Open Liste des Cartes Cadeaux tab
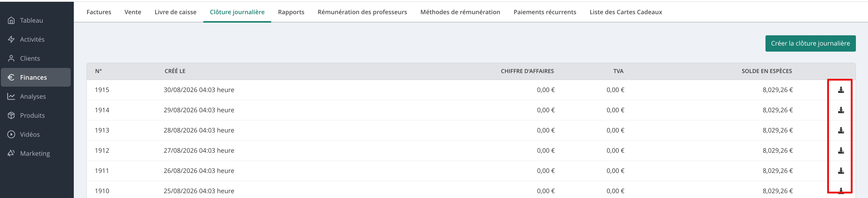 coord(625,12)
